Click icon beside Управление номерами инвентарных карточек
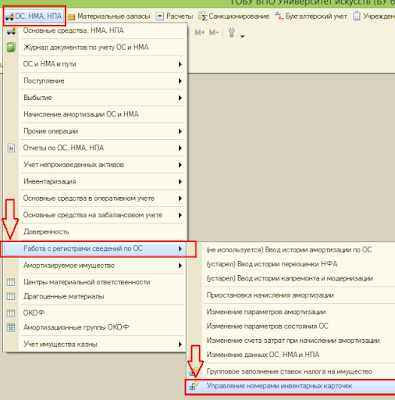This screenshot has height=400, width=395. click(194, 386)
